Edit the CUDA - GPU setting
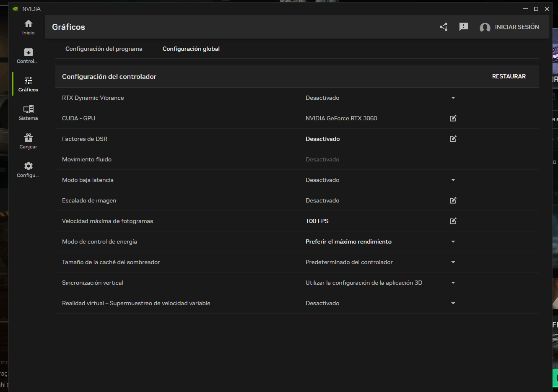558x392 pixels. pos(453,118)
